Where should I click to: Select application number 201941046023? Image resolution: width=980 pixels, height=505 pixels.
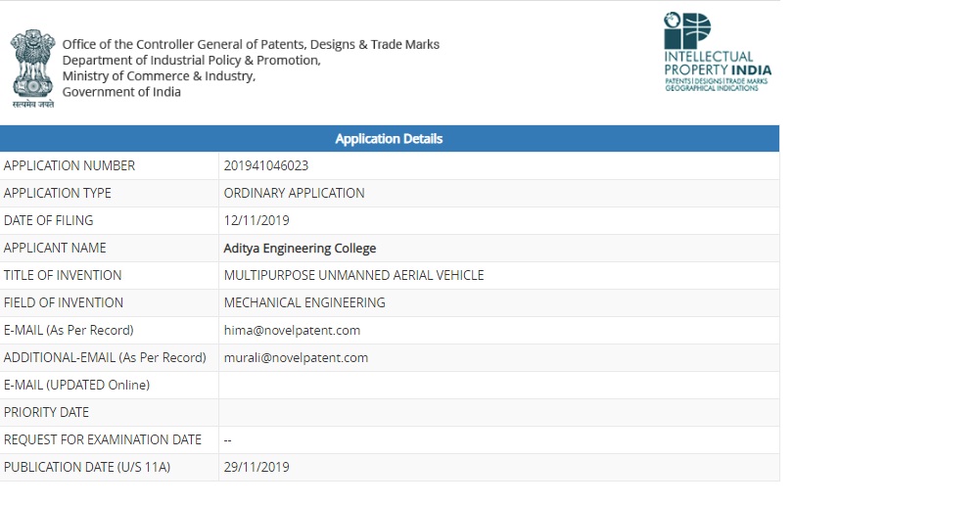tap(266, 165)
